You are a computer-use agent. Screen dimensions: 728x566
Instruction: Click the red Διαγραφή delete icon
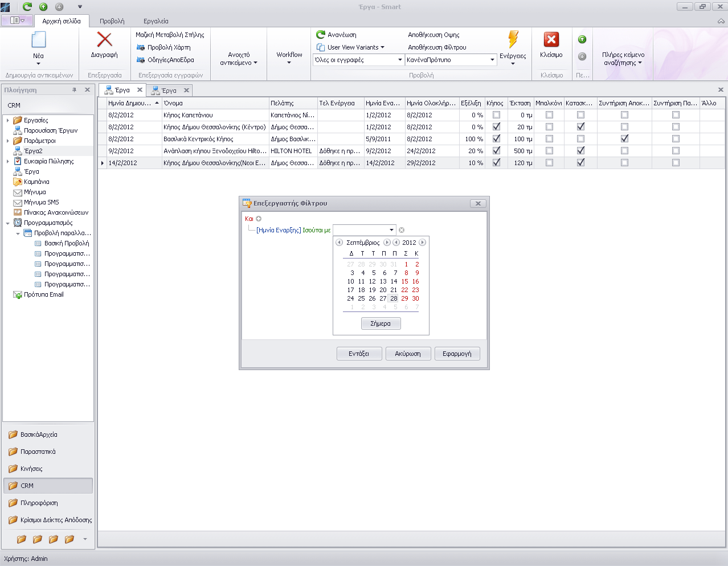click(104, 39)
